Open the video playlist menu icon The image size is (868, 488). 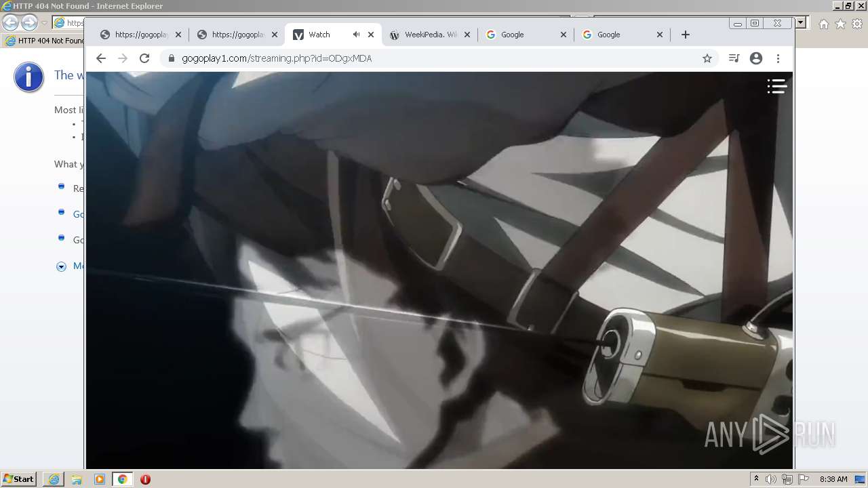coord(776,86)
